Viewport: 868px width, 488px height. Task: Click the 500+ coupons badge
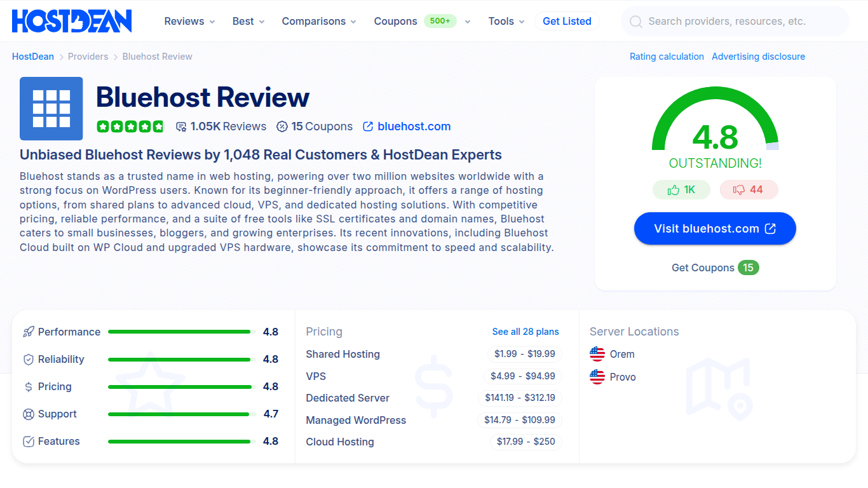click(x=440, y=21)
